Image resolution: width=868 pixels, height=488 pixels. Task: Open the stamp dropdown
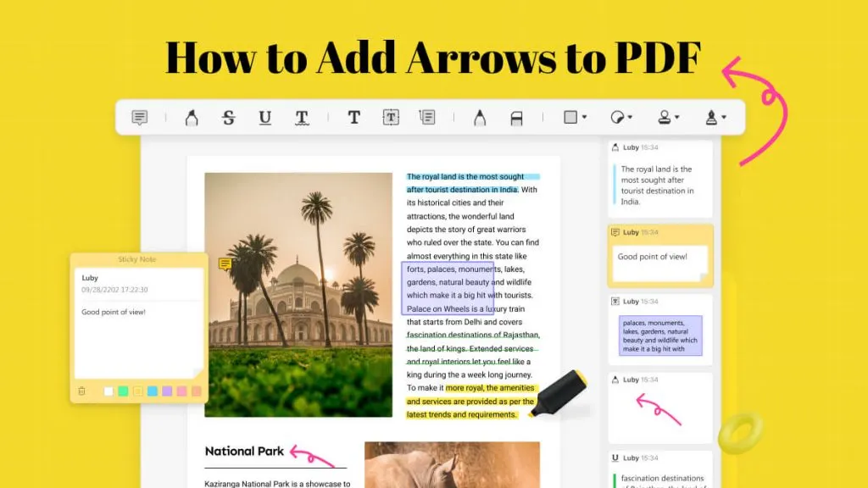click(669, 118)
